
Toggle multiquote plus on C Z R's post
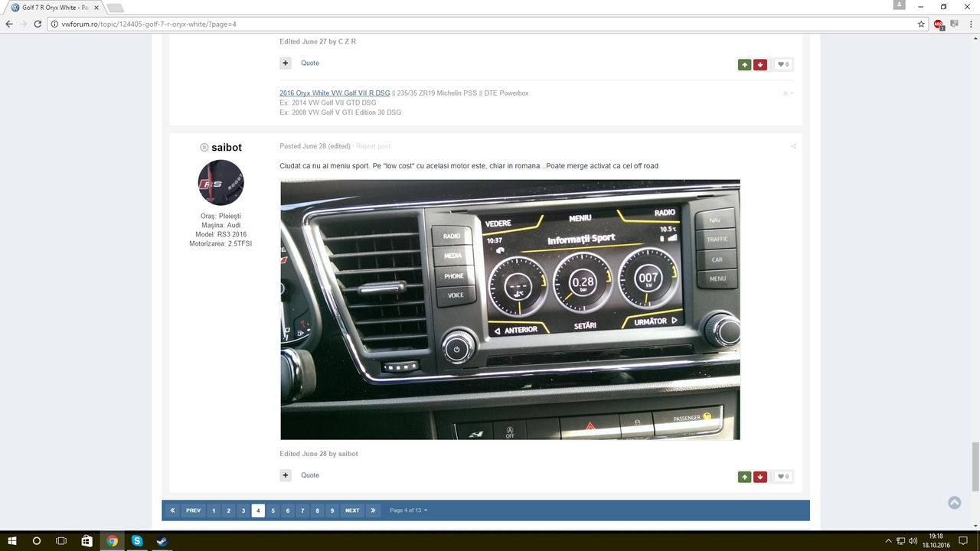[286, 63]
